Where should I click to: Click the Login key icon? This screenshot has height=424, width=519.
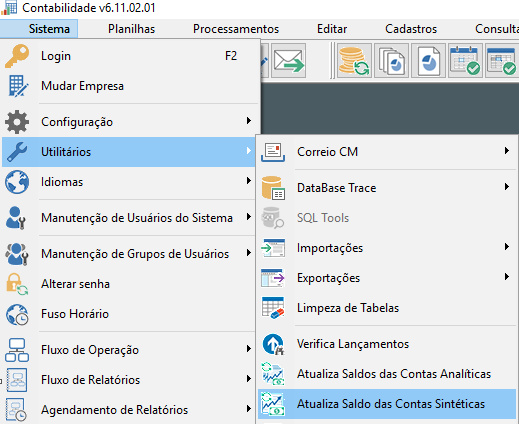coord(17,56)
